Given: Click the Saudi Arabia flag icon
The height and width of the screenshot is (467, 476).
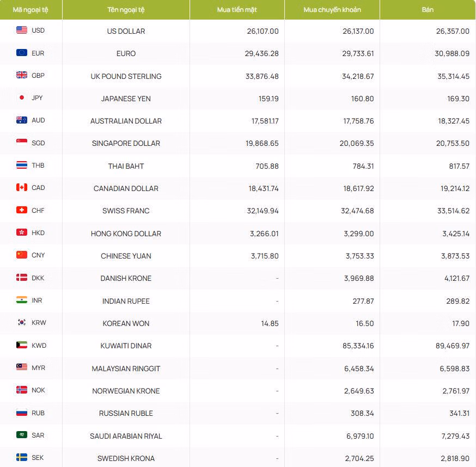Looking at the screenshot, I should (x=22, y=435).
